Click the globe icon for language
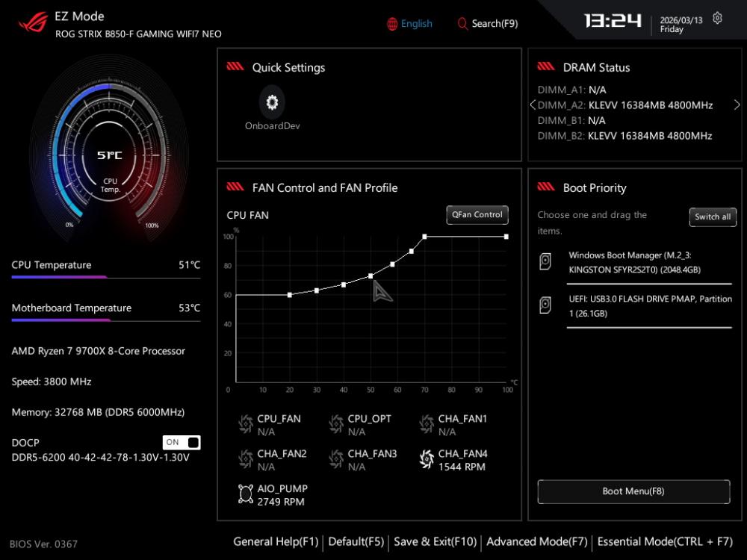 [x=392, y=24]
